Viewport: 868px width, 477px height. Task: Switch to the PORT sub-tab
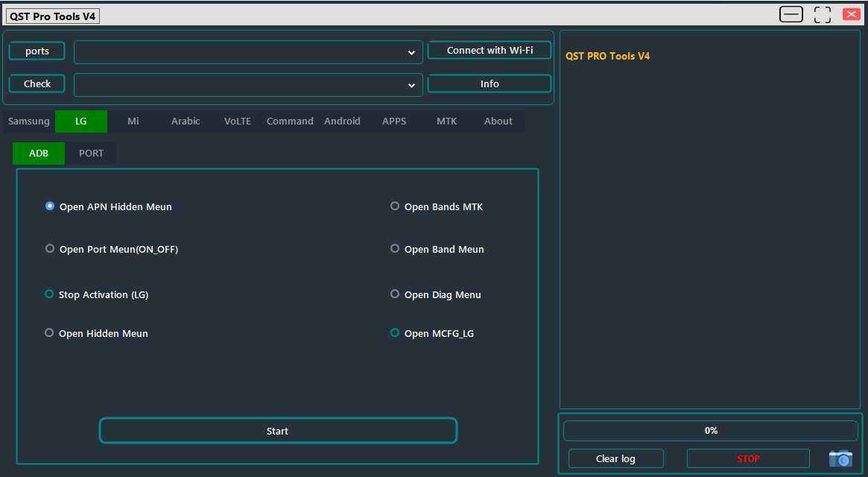click(91, 153)
